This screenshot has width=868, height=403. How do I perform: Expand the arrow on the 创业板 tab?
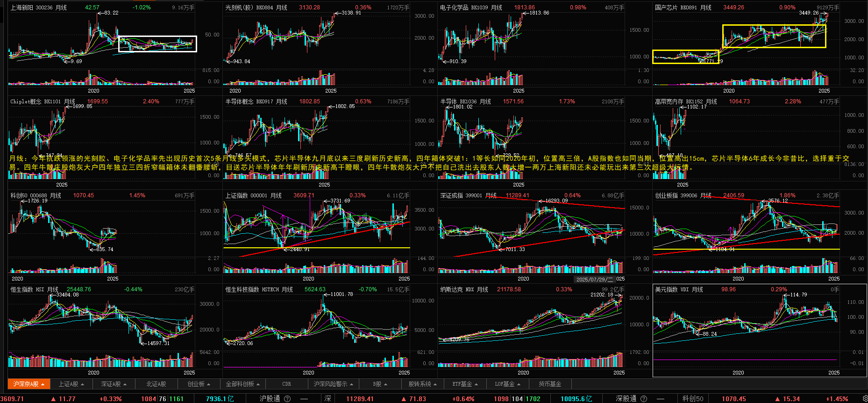(208, 384)
